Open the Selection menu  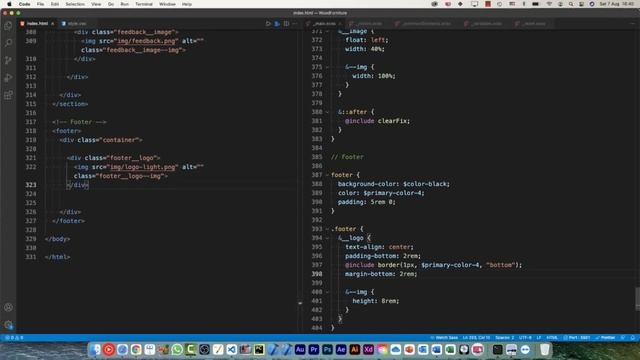click(75, 4)
